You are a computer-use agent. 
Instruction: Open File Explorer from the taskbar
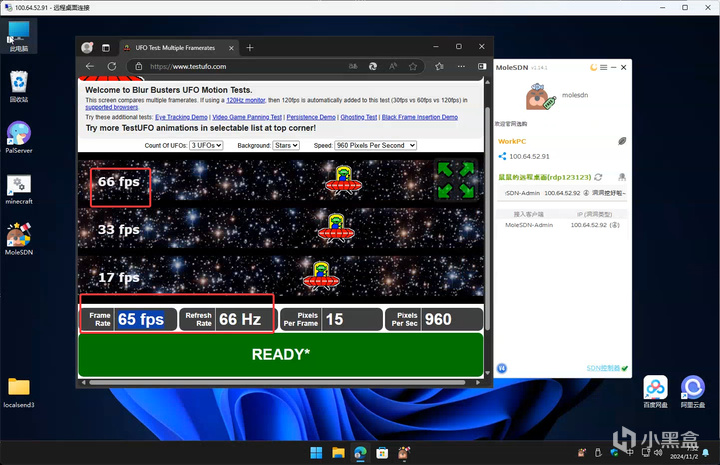point(338,453)
